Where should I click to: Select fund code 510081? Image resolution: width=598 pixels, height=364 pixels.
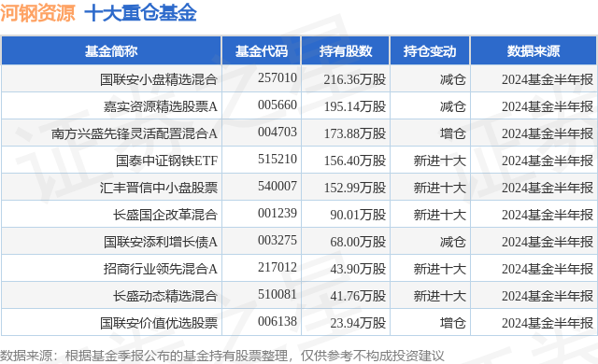click(278, 294)
